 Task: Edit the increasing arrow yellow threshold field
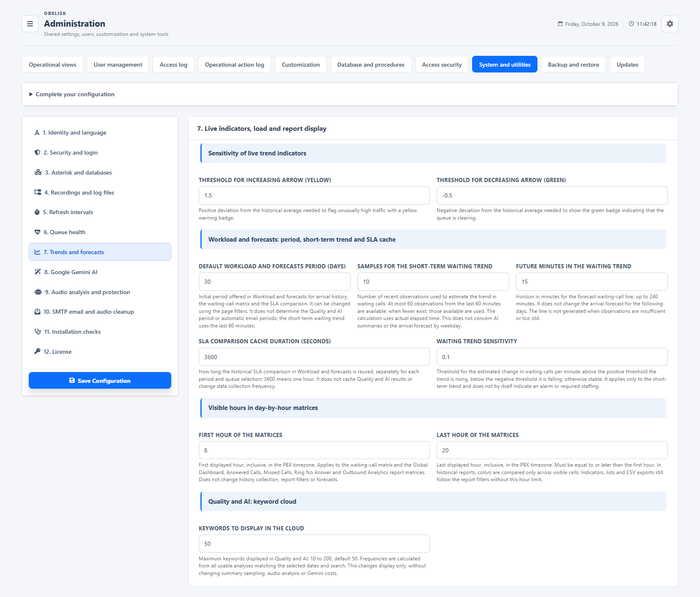(x=314, y=195)
